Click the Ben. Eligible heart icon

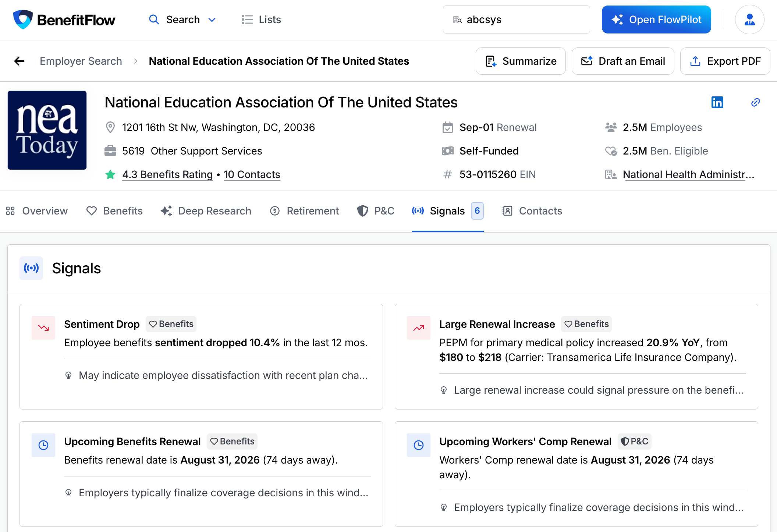pyautogui.click(x=611, y=151)
